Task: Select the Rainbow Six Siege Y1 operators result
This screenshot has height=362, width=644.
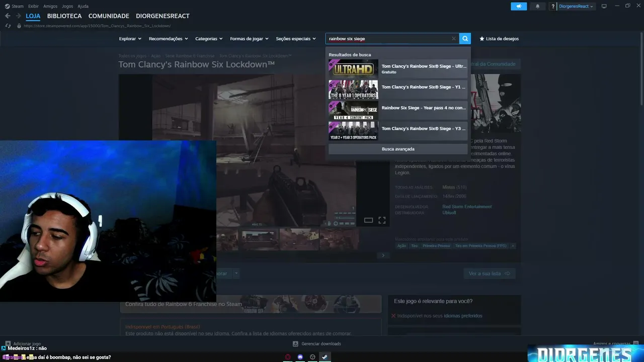Action: coord(398,89)
